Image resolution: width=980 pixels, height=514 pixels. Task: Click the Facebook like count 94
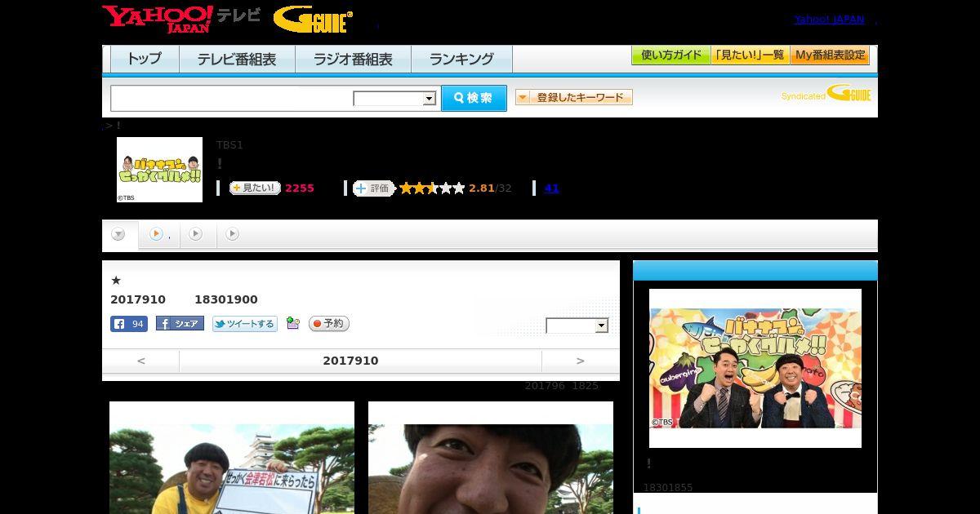(129, 324)
